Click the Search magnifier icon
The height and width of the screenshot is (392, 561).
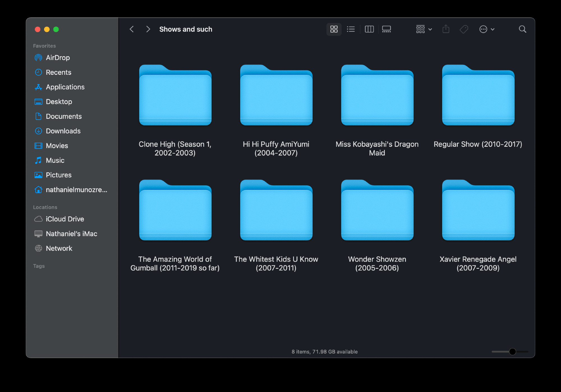(x=522, y=29)
